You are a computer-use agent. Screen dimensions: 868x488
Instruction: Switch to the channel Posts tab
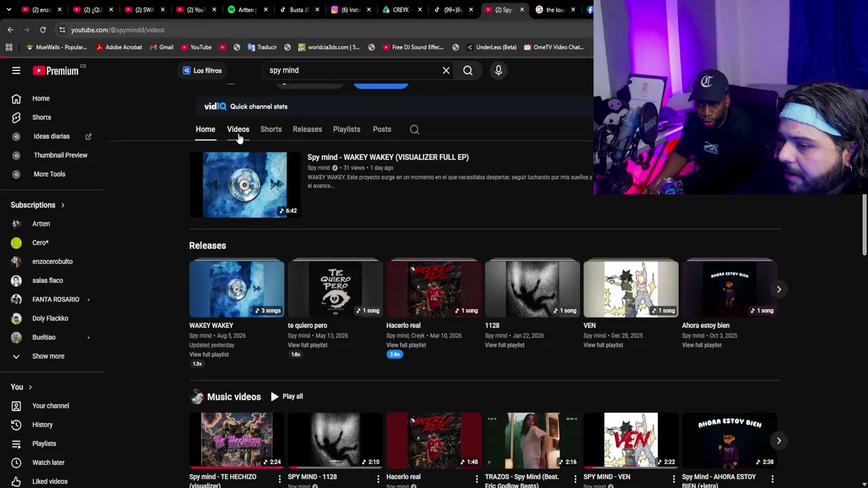click(382, 129)
